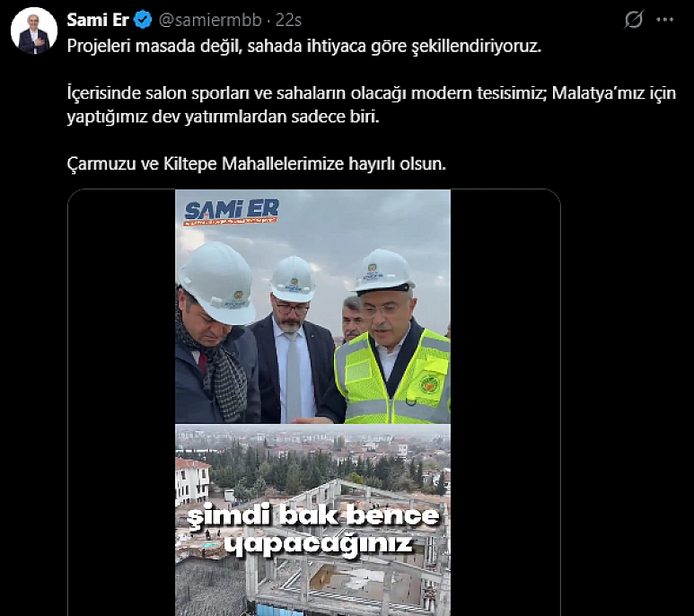
Task: Click the black area right of the video
Action: 505,402
